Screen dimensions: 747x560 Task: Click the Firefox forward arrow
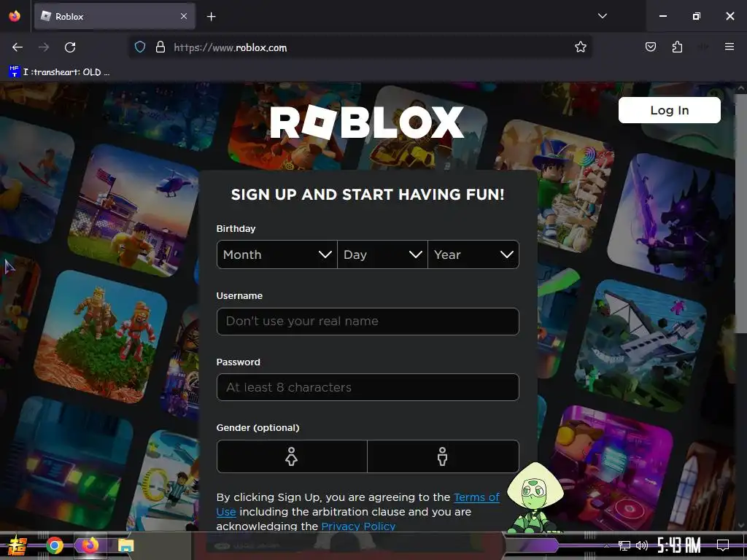pos(43,47)
